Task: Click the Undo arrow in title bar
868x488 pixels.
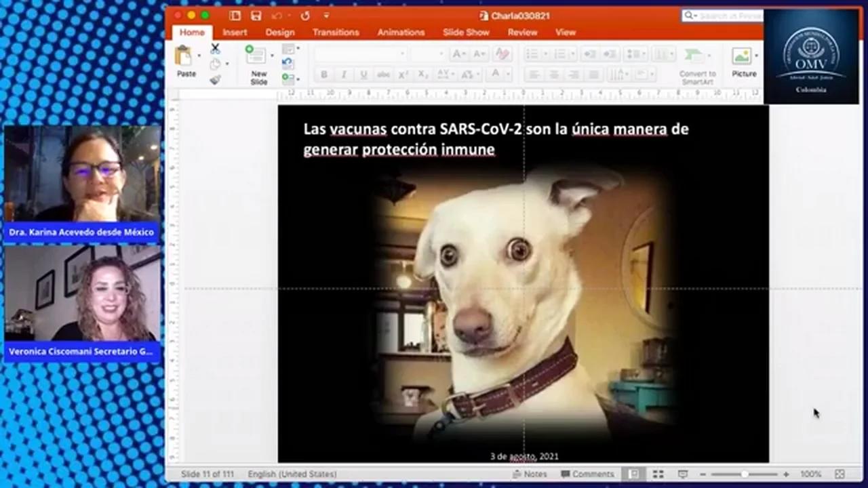Action: click(277, 15)
